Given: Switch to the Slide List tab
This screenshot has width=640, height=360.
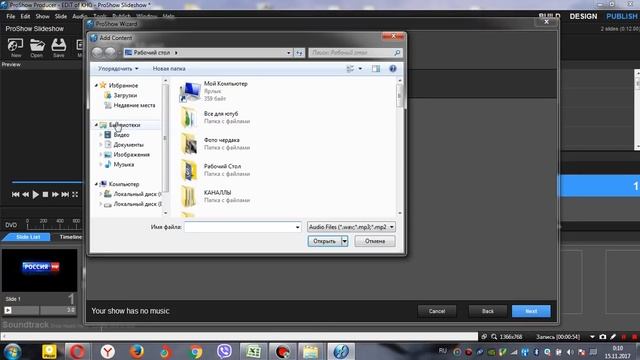Looking at the screenshot, I should click(x=28, y=237).
